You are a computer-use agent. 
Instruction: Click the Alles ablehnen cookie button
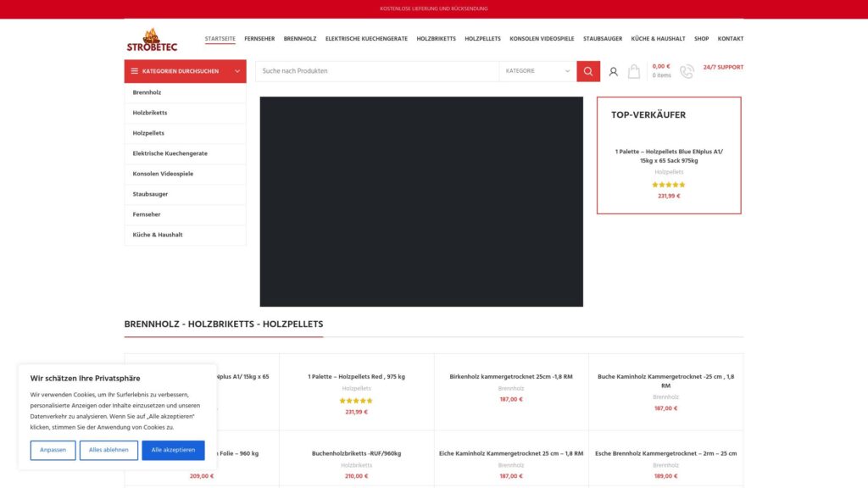(108, 450)
